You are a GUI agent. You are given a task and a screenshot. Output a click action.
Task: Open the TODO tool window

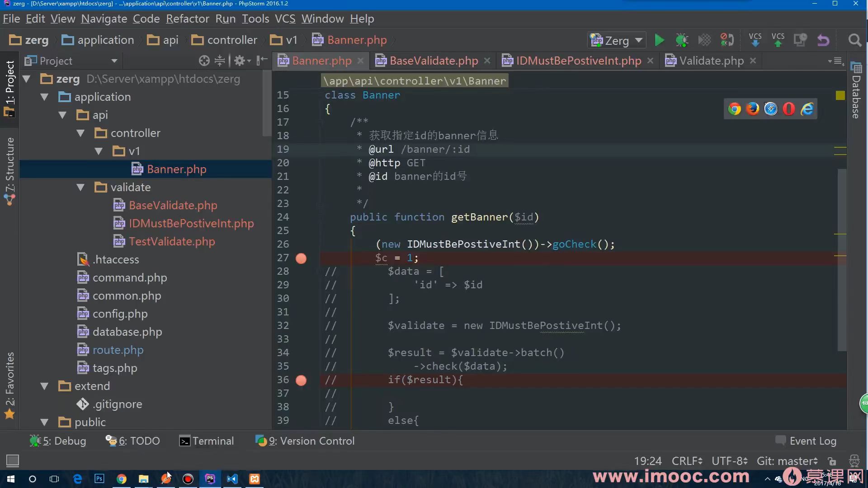[132, 441]
